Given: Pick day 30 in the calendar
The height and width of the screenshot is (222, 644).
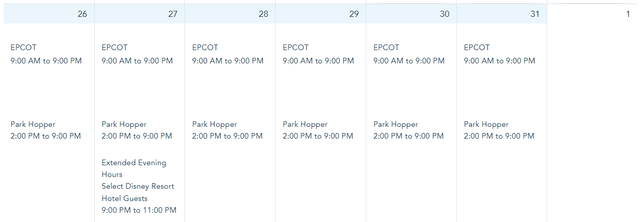Looking at the screenshot, I should point(444,14).
